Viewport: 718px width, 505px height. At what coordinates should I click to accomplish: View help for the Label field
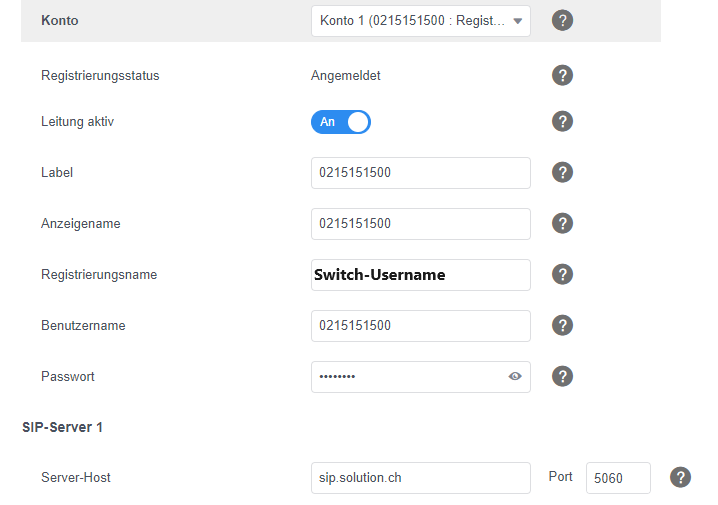562,173
